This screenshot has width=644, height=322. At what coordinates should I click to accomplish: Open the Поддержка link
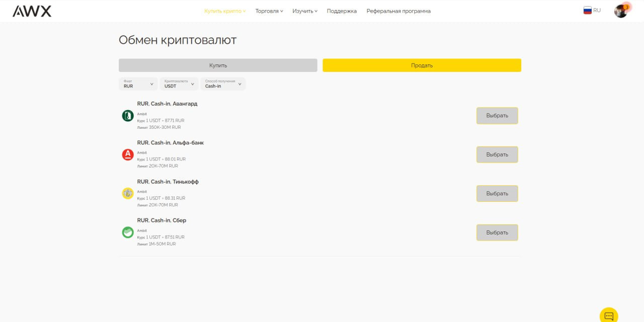tap(342, 11)
